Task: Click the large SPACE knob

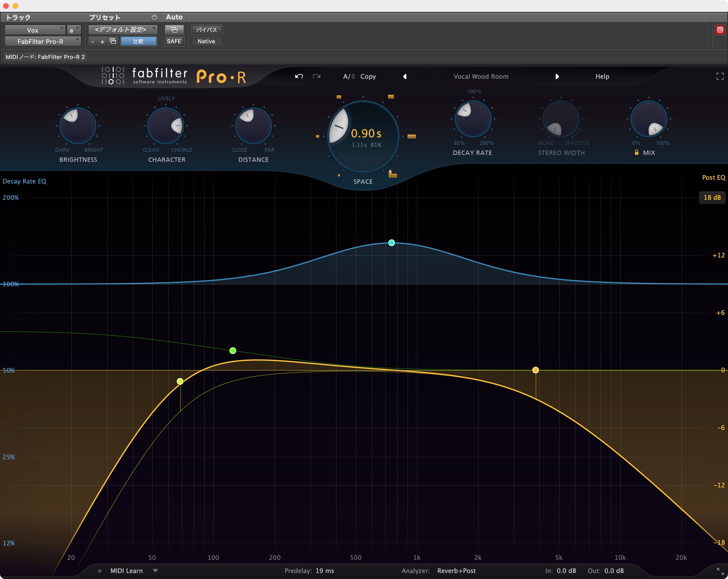Action: pyautogui.click(x=363, y=136)
